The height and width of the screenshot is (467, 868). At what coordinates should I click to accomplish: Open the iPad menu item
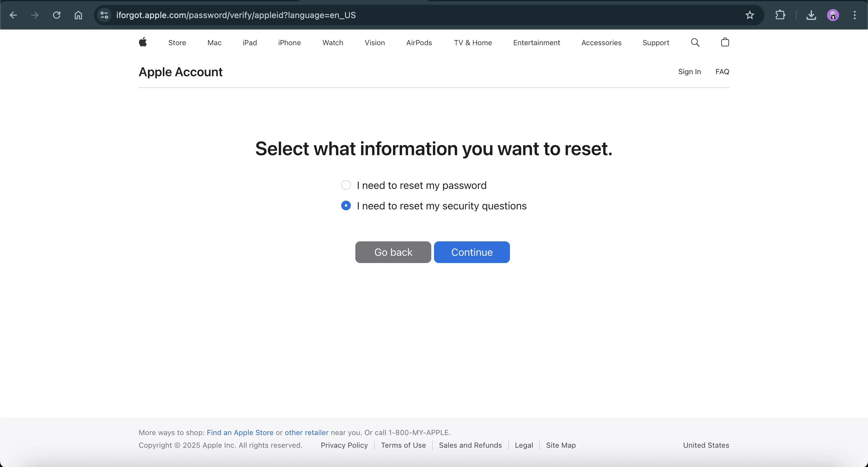point(250,43)
